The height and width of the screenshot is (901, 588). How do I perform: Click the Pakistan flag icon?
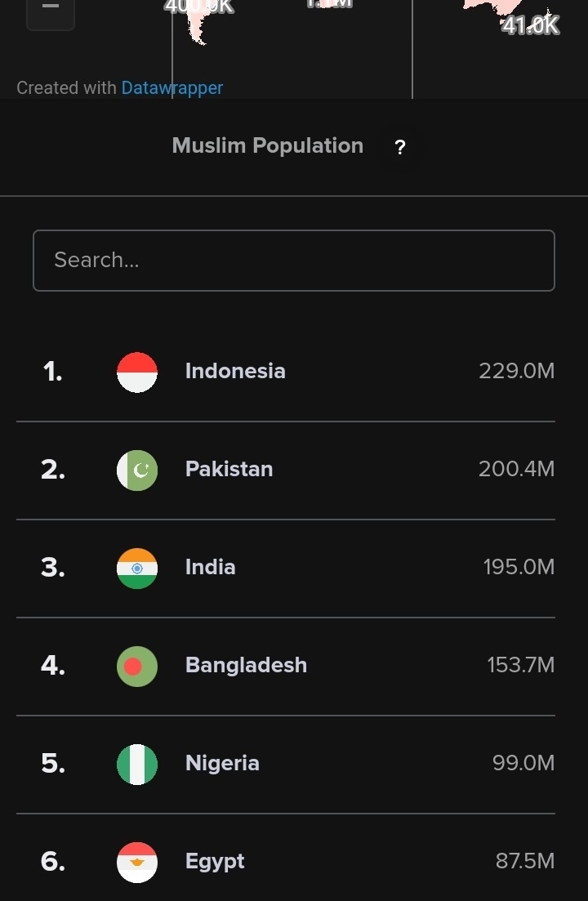(137, 470)
